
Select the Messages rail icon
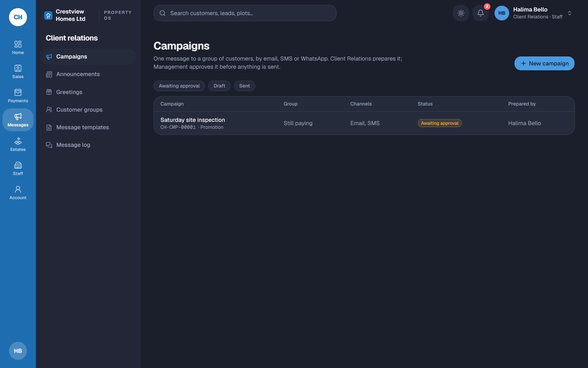(18, 120)
